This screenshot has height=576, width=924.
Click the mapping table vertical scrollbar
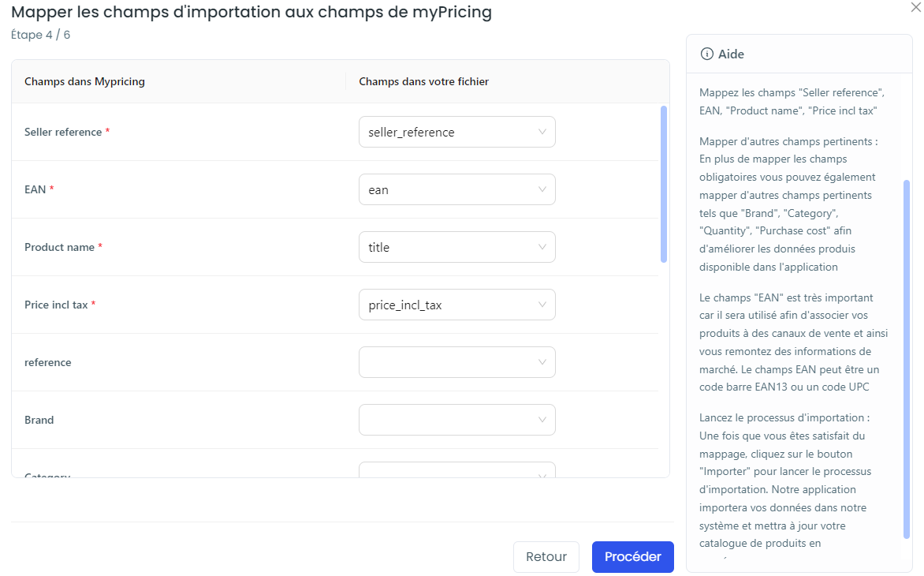(x=664, y=184)
